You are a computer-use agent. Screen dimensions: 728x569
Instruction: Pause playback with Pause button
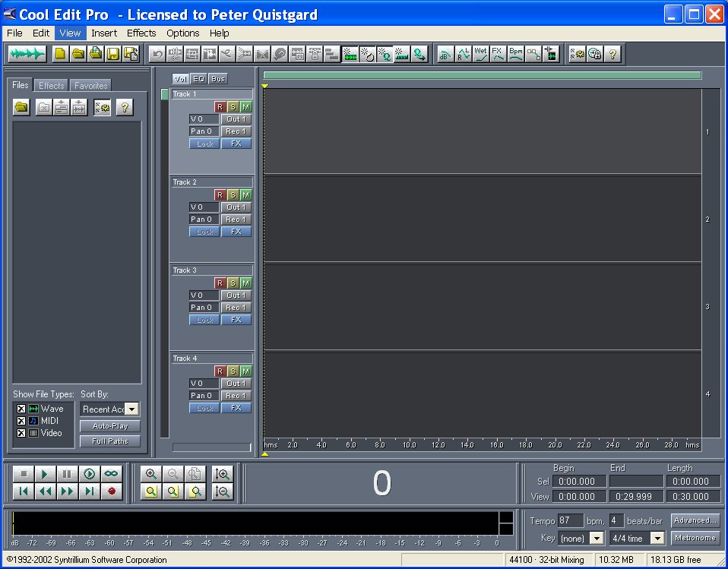67,474
